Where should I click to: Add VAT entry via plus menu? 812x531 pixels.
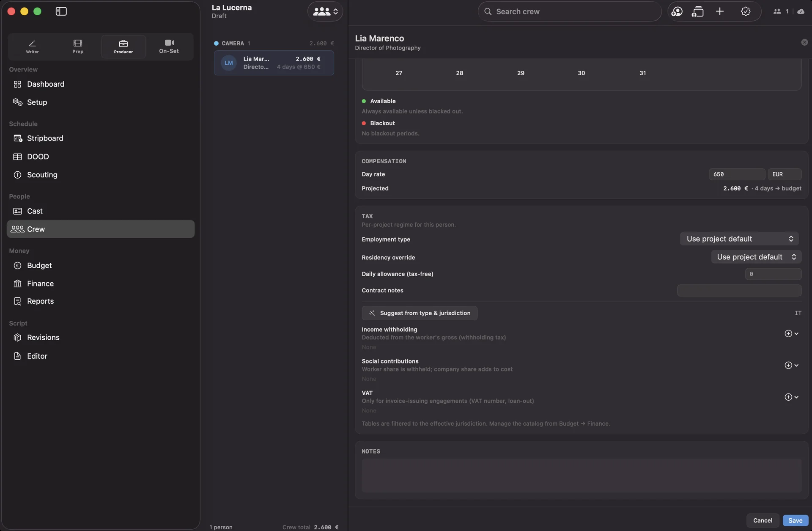[791, 397]
